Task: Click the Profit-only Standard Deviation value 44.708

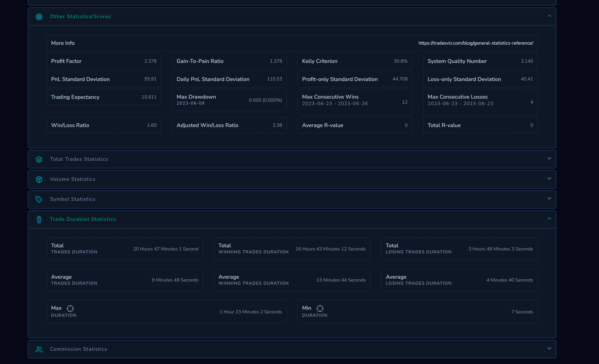Action: coord(400,79)
